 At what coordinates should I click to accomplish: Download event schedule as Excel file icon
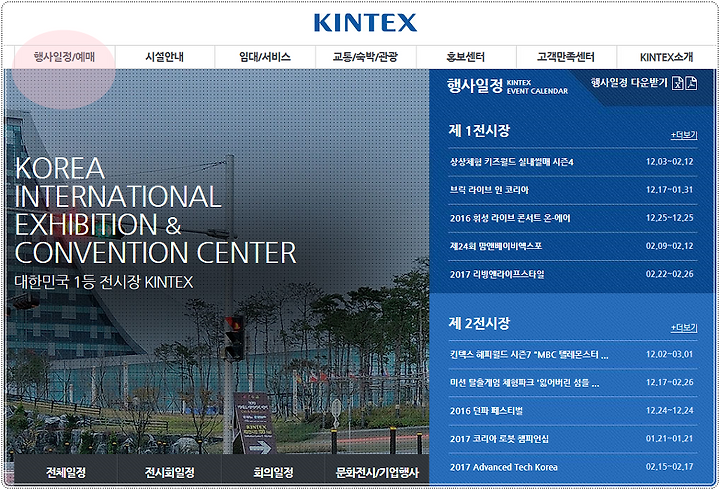click(678, 83)
